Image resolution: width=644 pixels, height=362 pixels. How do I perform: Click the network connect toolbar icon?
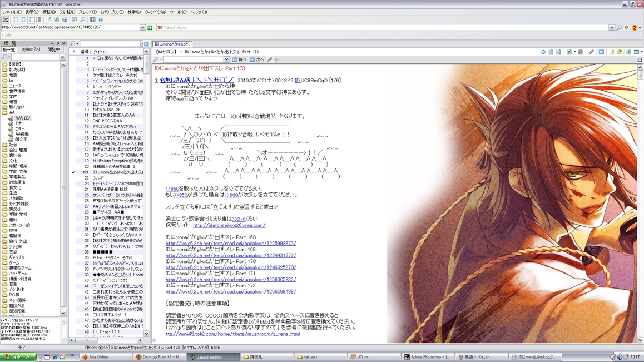[6, 19]
